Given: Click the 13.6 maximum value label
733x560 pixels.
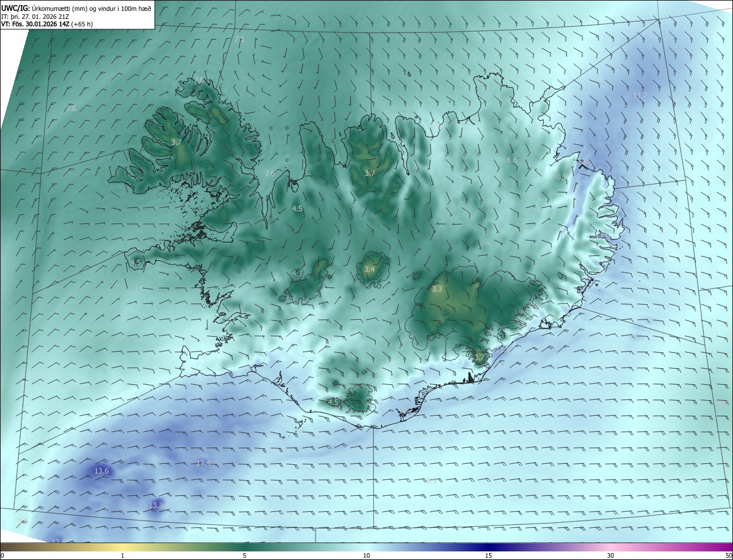Looking at the screenshot, I should (x=101, y=471).
